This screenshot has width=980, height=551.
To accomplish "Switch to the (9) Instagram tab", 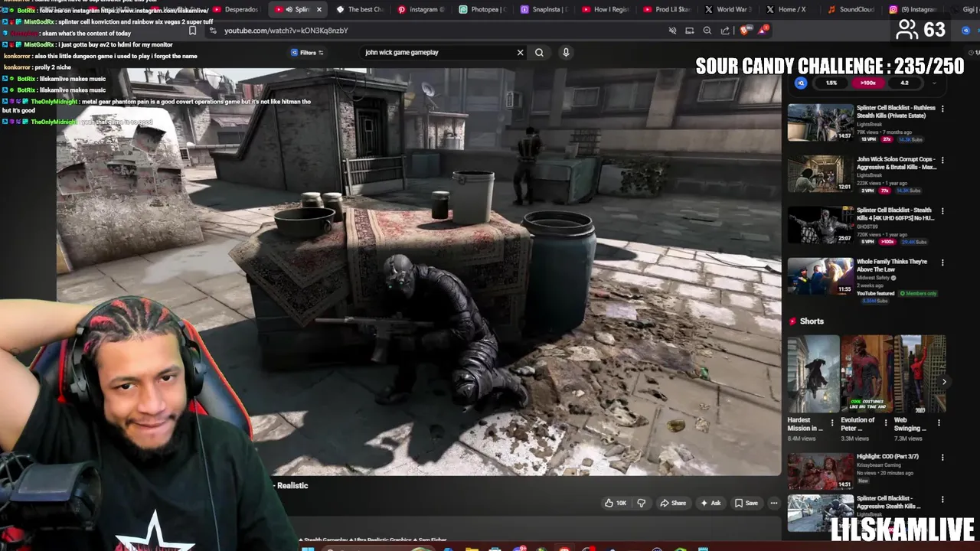I will pos(912,9).
